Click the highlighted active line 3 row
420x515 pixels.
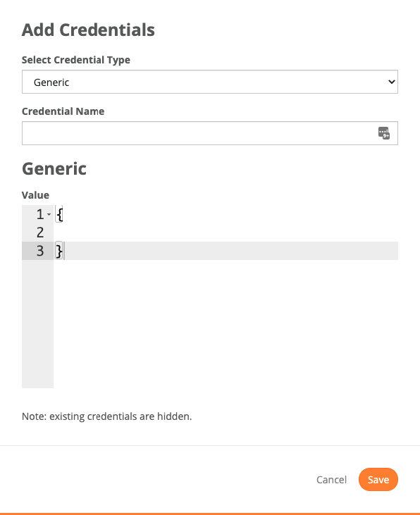(226, 251)
